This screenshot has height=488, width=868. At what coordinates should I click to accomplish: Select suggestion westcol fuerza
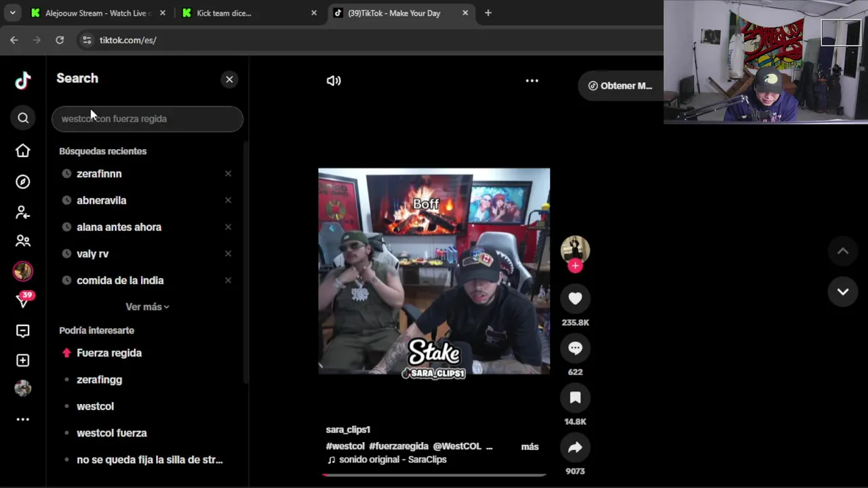coord(112,433)
